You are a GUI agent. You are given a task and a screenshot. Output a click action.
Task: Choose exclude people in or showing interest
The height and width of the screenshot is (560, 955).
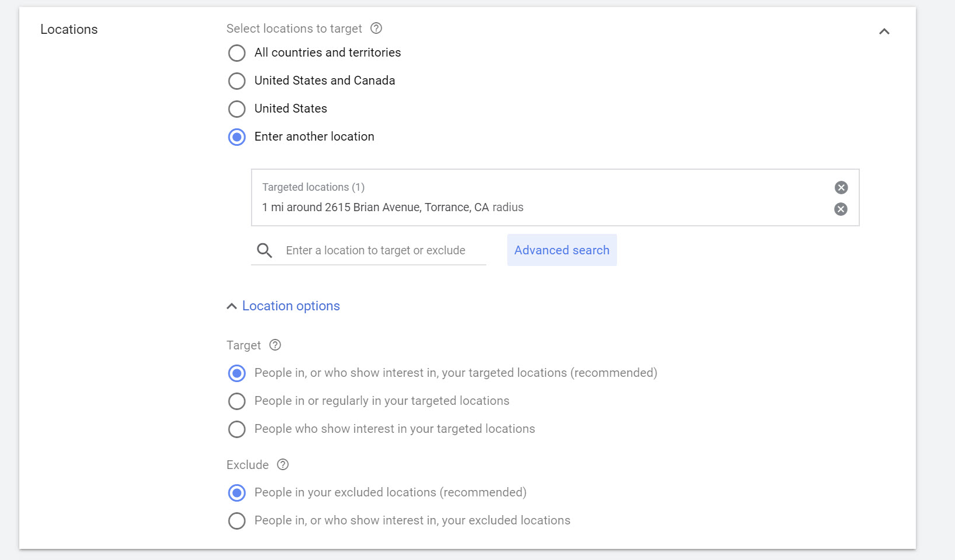tap(237, 521)
